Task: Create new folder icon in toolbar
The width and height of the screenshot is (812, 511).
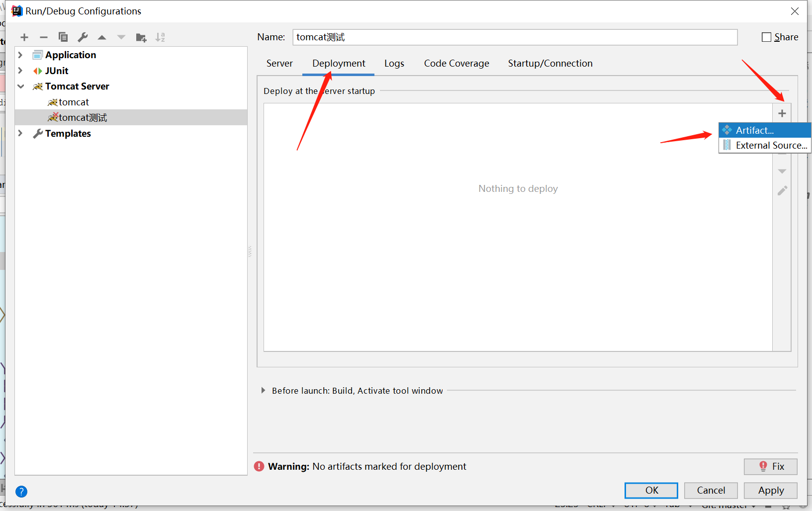Action: coord(141,37)
